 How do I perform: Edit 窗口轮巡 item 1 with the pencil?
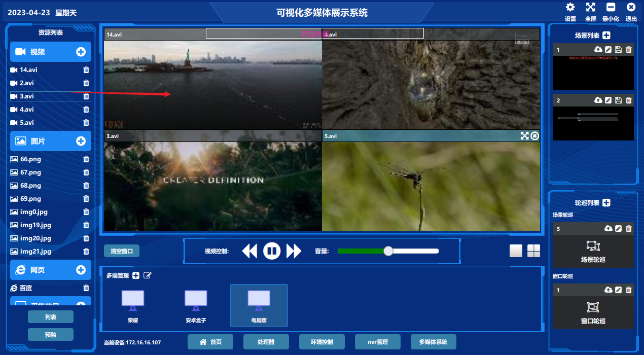click(618, 290)
